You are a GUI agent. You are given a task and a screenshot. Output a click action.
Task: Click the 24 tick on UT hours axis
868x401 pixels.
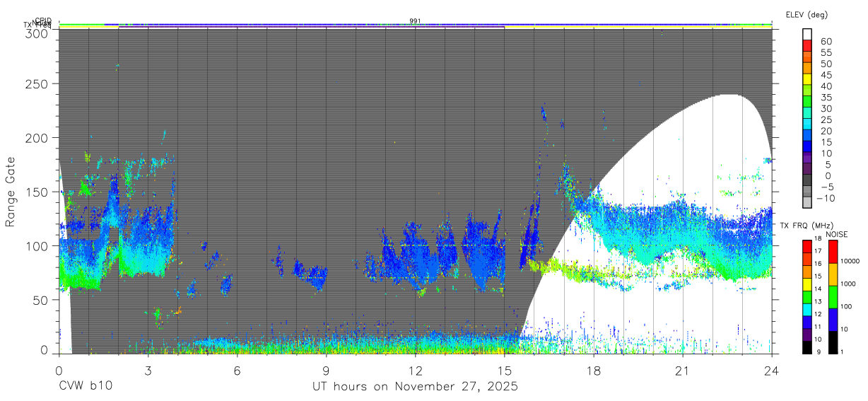(x=771, y=370)
